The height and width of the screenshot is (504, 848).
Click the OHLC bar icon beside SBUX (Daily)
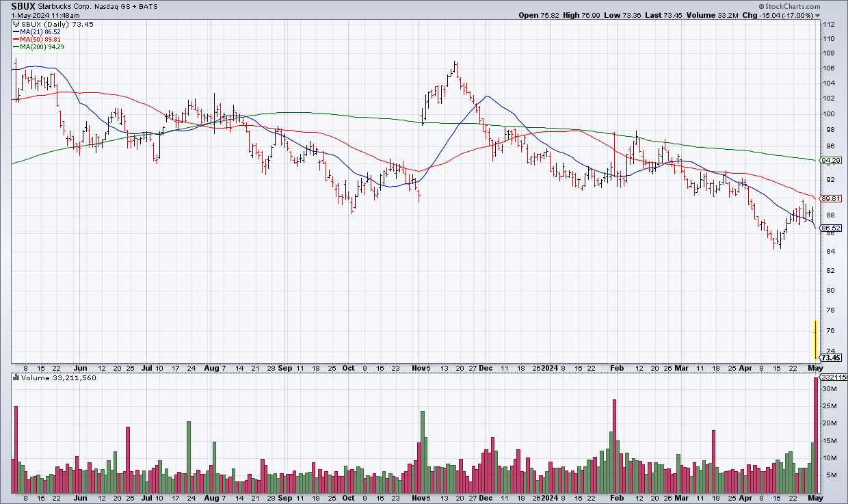pos(16,24)
